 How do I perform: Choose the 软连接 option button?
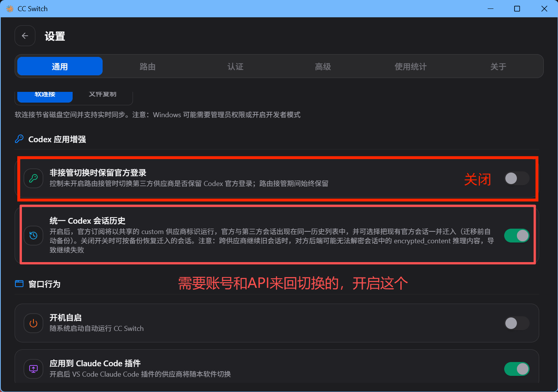click(x=45, y=96)
